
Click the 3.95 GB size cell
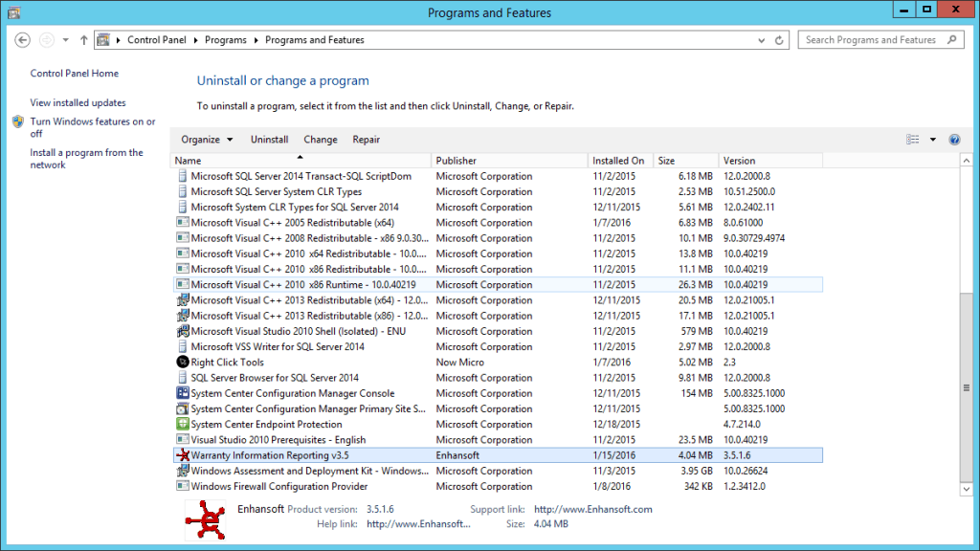click(x=697, y=471)
